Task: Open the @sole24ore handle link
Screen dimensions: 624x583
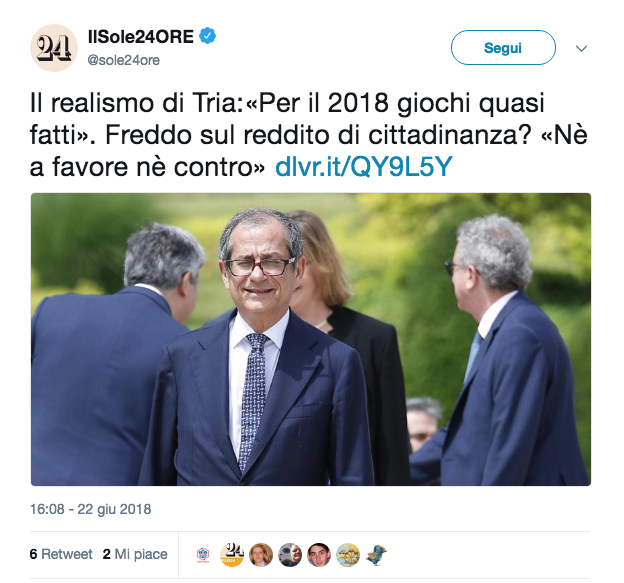Action: coord(123,60)
